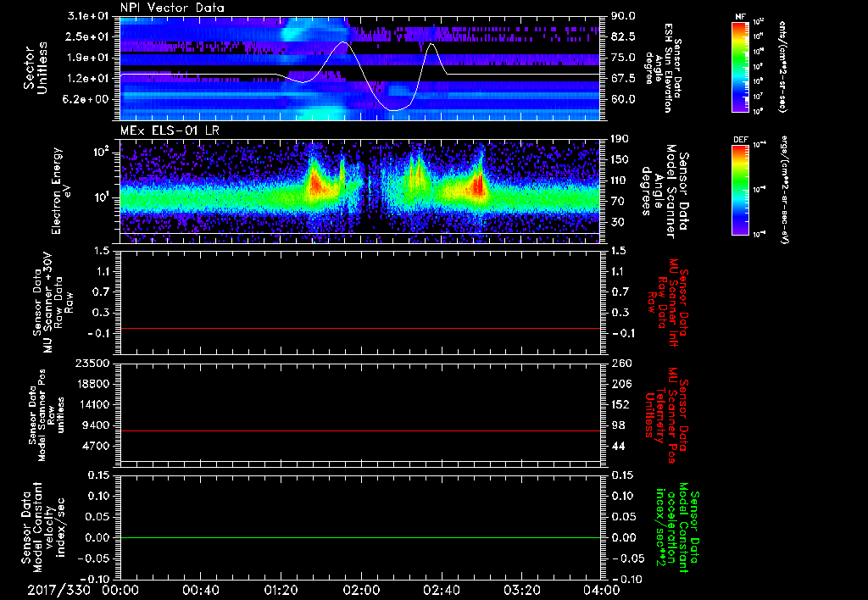Click the 'ESH Sun Elevation Angle' axis title
The width and height of the screenshot is (868, 600).
[x=662, y=68]
